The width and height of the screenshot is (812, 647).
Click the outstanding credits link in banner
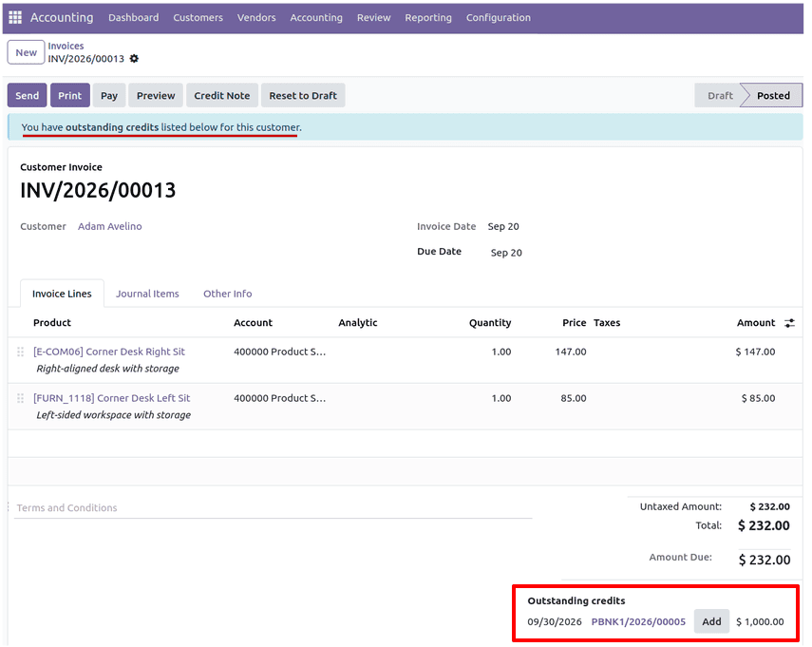point(112,127)
